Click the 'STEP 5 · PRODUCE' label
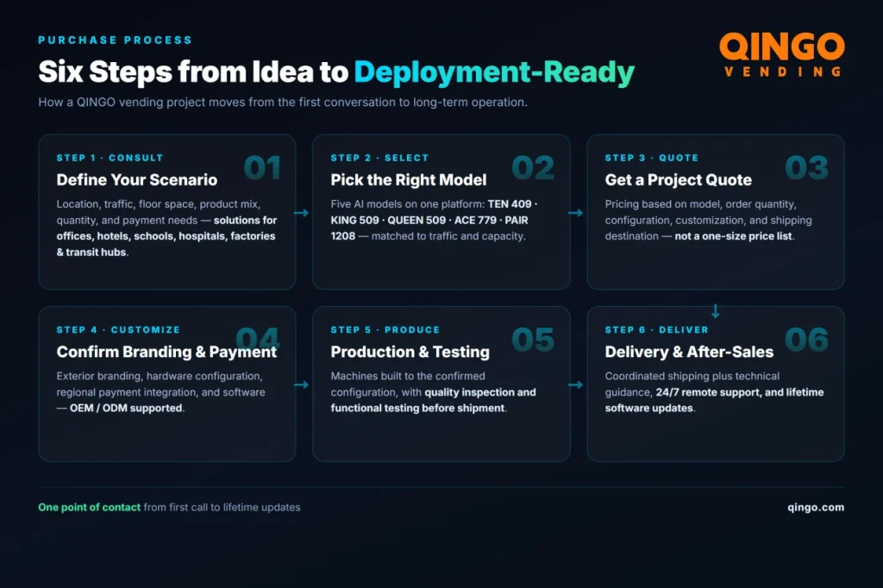This screenshot has width=883, height=588. click(x=385, y=329)
